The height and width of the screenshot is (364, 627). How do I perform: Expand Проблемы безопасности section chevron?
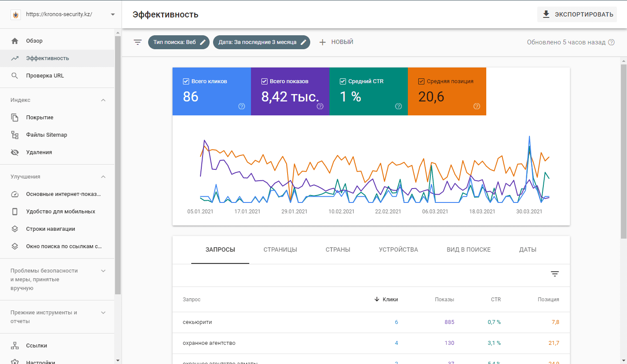click(103, 271)
